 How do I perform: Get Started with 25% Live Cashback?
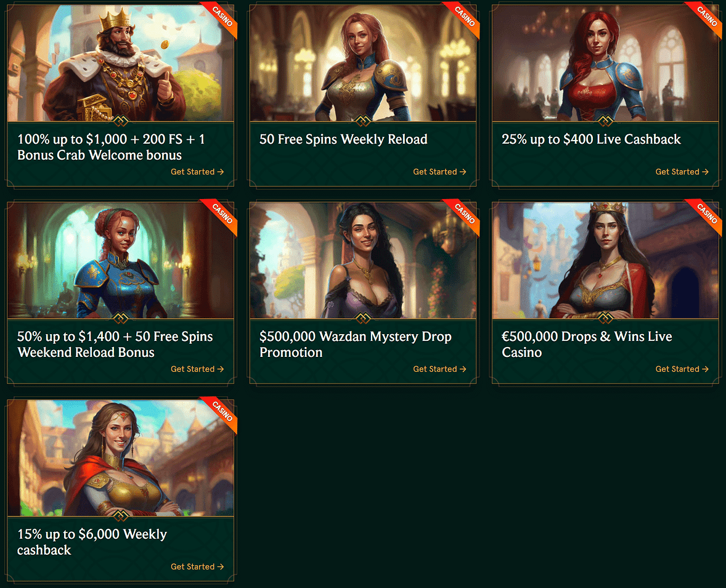682,172
